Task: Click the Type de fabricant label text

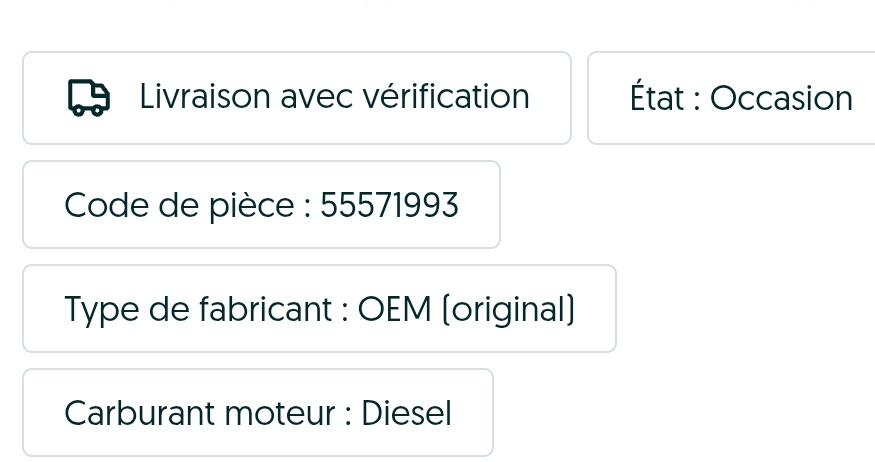Action: pos(199,310)
